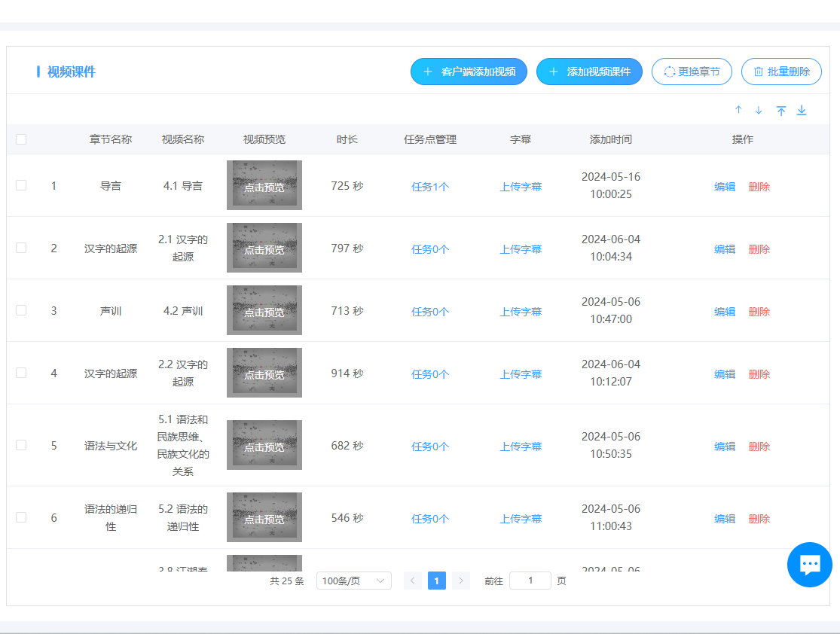The image size is (840, 634).
Task: Preview the video thumbnail for 4.2 声训
Action: (264, 310)
